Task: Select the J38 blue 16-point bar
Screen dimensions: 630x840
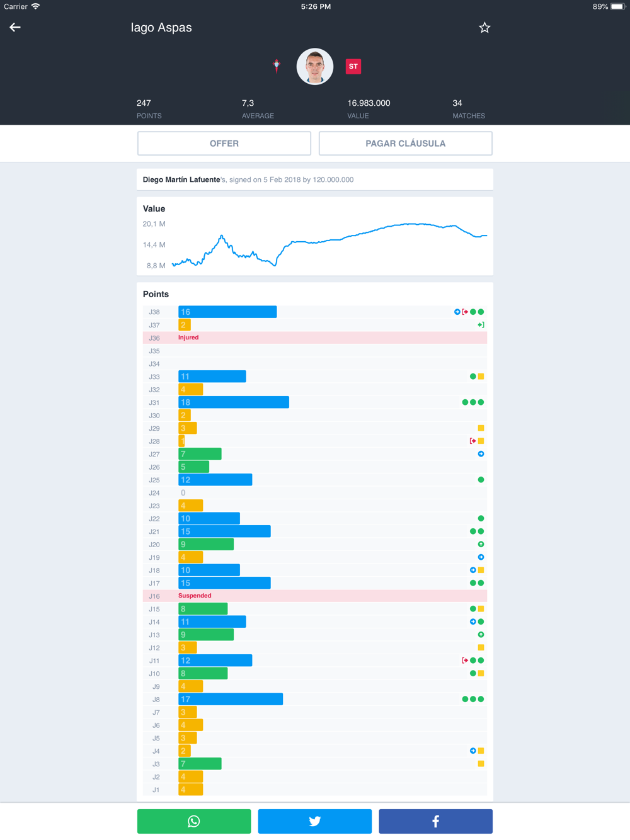Action: (227, 312)
